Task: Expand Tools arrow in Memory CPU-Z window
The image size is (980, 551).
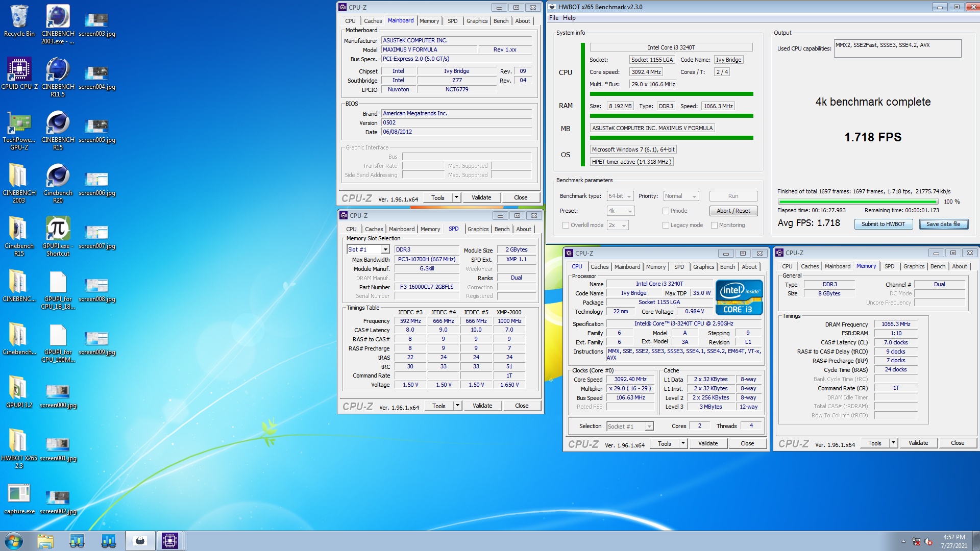Action: coord(893,443)
